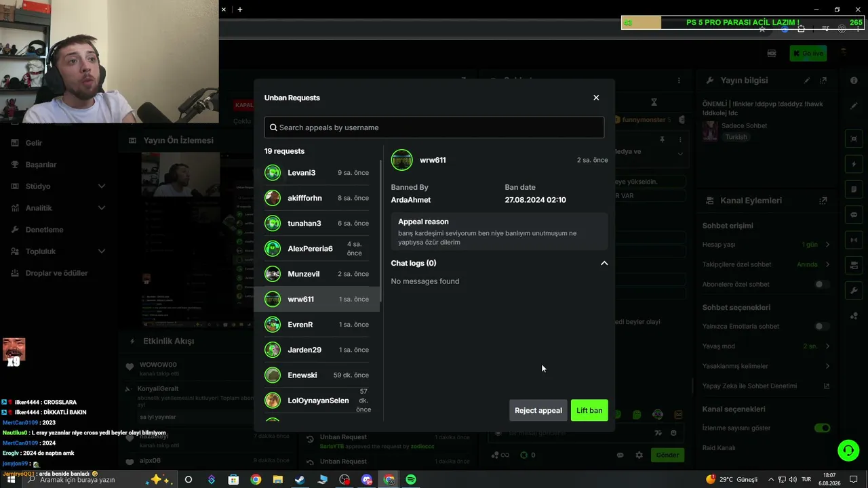
Task: Select the Enewski unban request
Action: [x=317, y=375]
